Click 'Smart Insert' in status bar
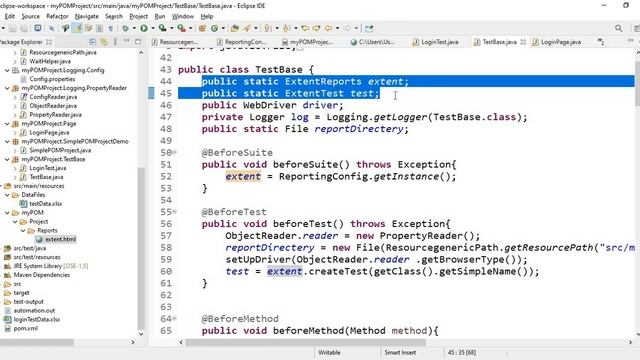Viewport: 640px width, 360px height. point(400,352)
